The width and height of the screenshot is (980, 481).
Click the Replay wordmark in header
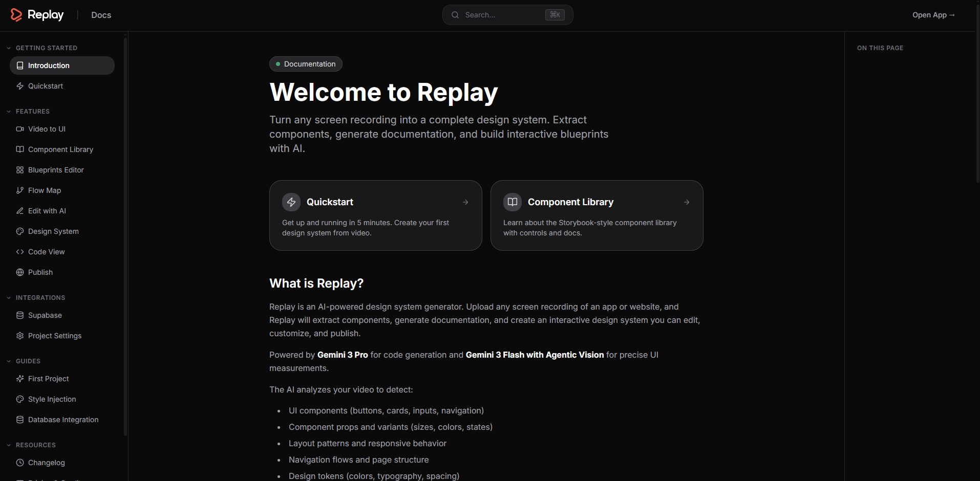pos(46,15)
